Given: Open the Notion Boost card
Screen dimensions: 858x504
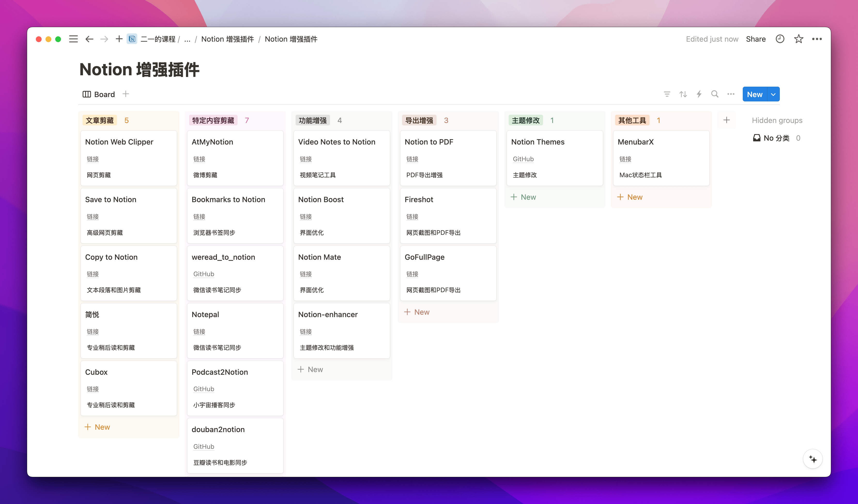Looking at the screenshot, I should pyautogui.click(x=342, y=215).
